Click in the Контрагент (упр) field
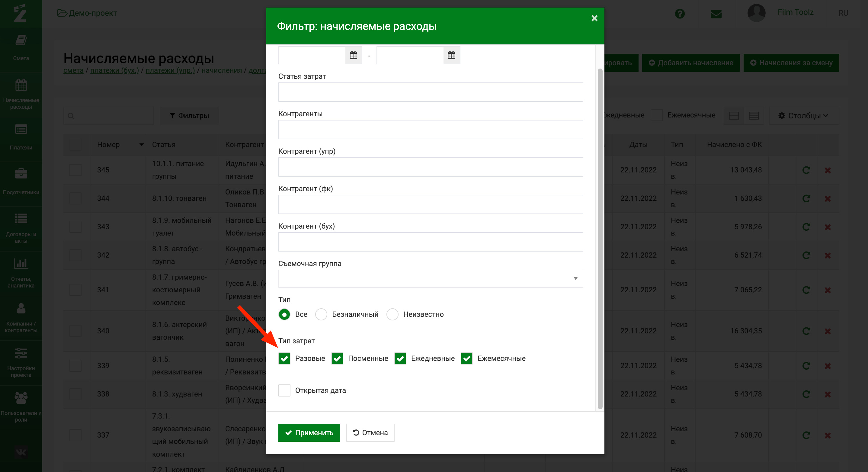The image size is (868, 472). (431, 167)
